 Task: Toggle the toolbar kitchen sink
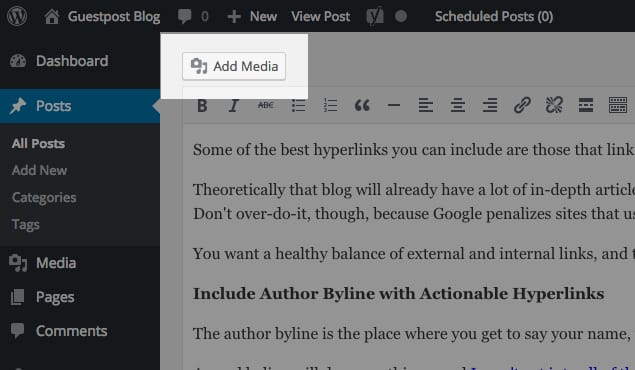pyautogui.click(x=618, y=105)
